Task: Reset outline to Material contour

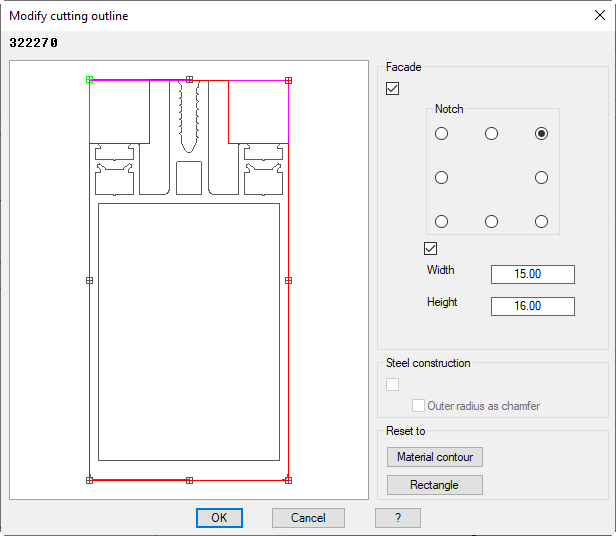Action: click(435, 457)
